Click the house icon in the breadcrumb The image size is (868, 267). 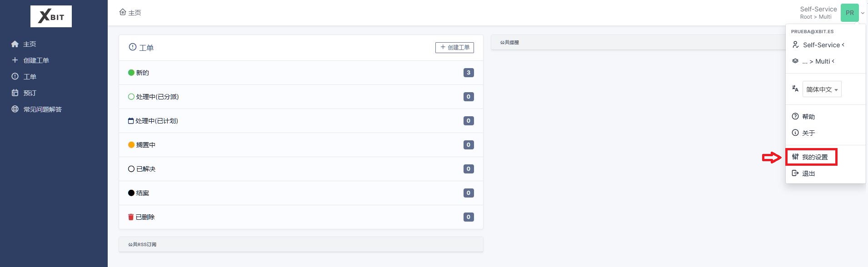(123, 12)
